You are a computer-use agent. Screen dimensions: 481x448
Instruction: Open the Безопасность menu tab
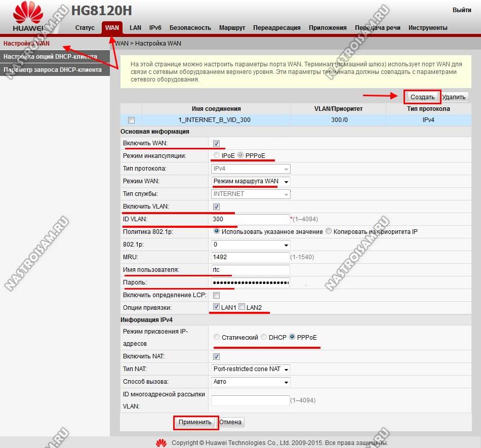[190, 28]
